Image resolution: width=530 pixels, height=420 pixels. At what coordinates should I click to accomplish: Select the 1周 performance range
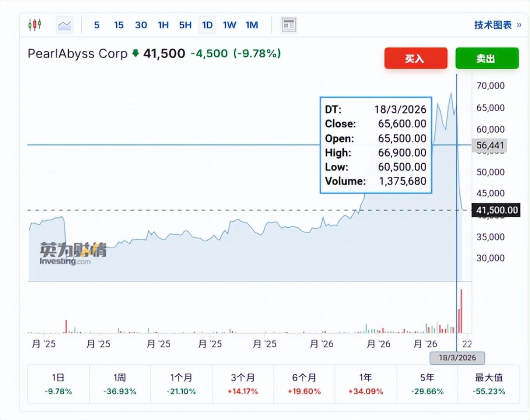coord(120,384)
